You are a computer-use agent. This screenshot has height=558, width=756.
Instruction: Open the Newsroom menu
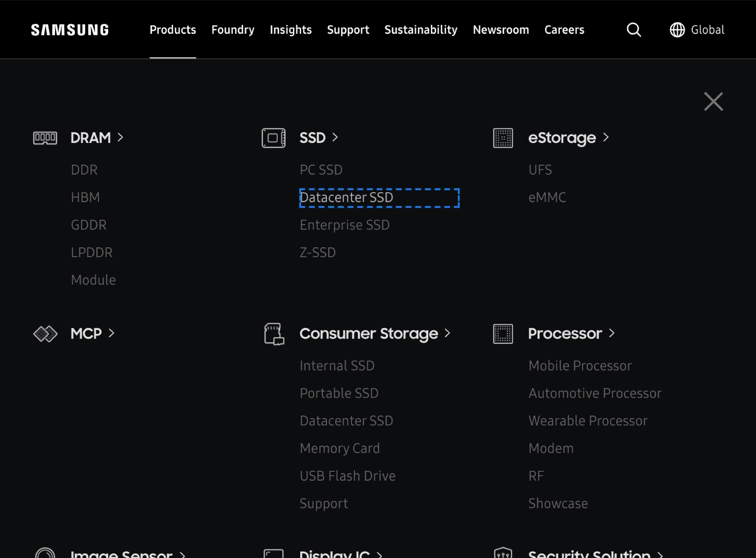click(x=501, y=30)
